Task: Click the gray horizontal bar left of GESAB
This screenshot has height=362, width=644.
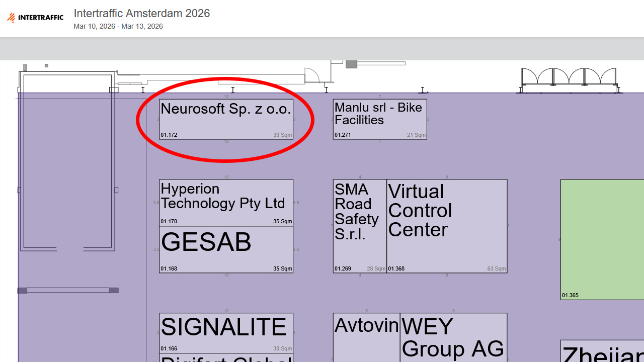Action: [x=68, y=290]
